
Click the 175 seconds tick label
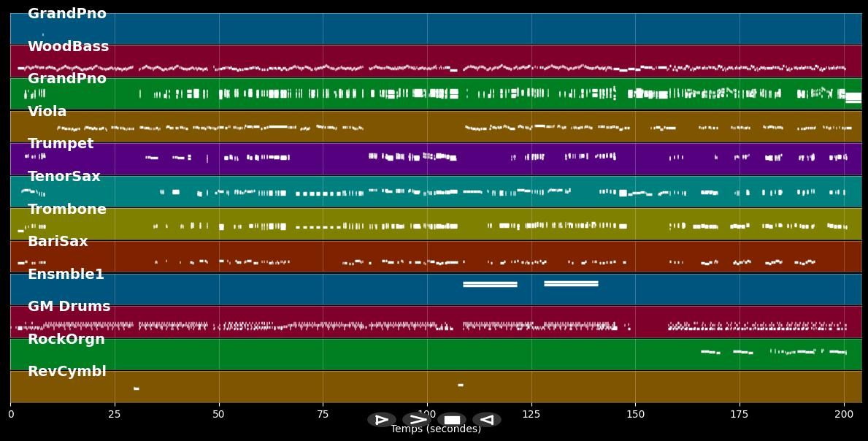tap(740, 414)
